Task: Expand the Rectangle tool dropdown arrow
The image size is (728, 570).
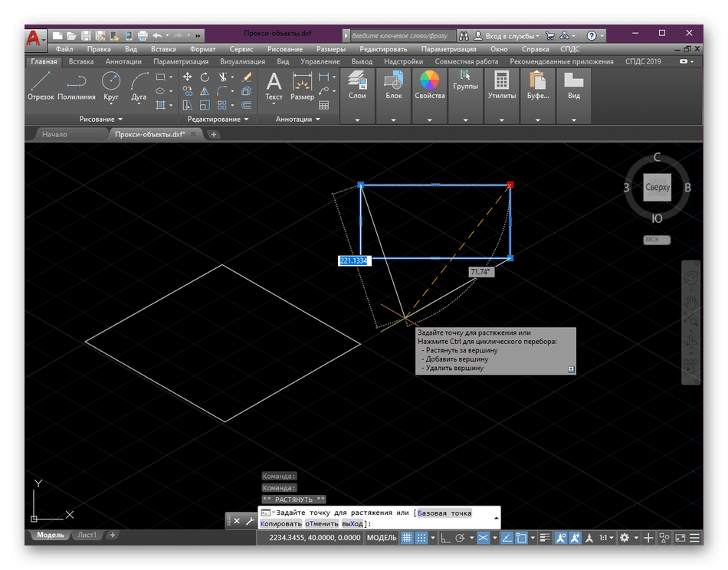Action: (x=171, y=77)
